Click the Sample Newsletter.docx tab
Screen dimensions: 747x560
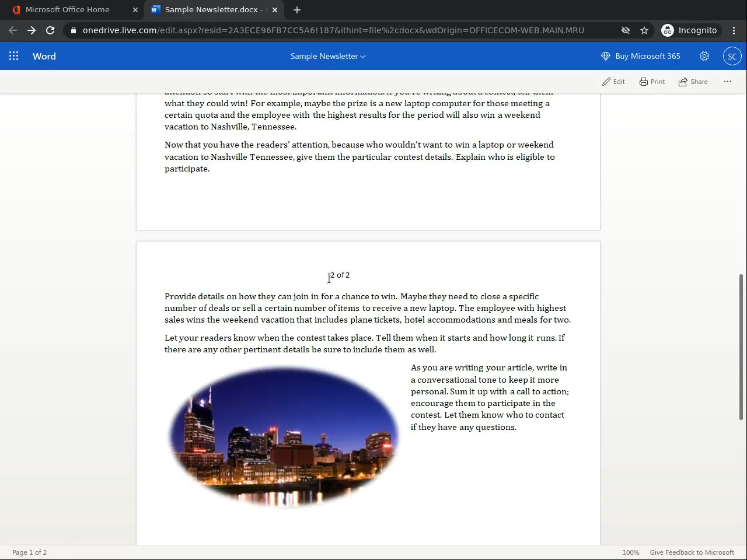[x=214, y=9]
